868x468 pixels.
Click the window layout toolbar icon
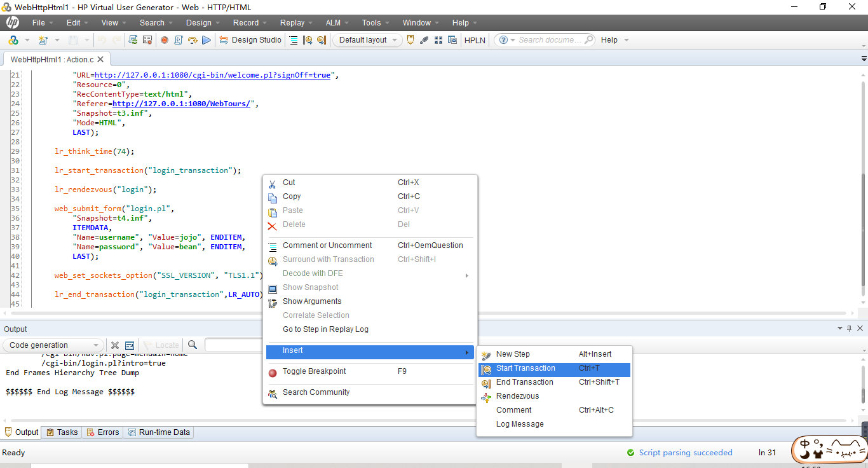coord(452,40)
